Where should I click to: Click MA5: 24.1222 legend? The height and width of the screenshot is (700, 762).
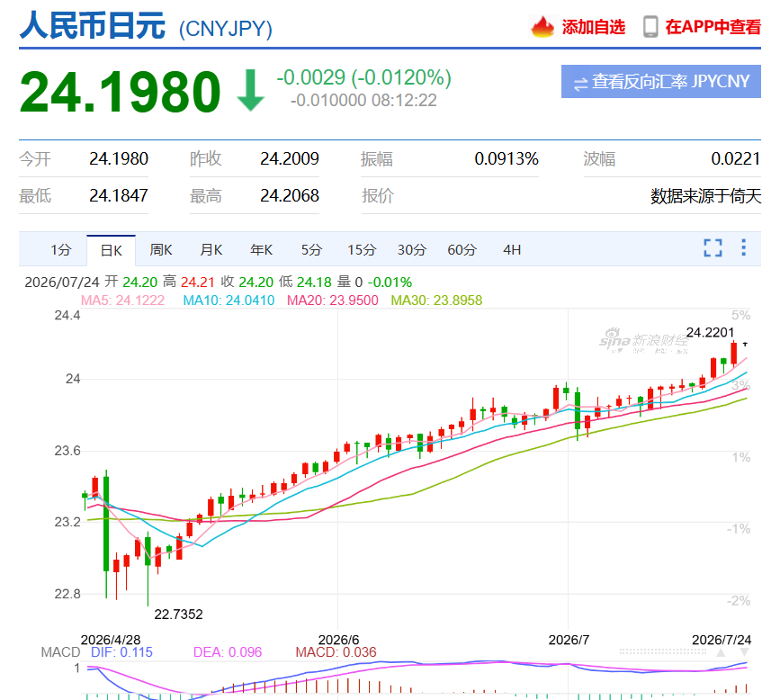coord(122,301)
